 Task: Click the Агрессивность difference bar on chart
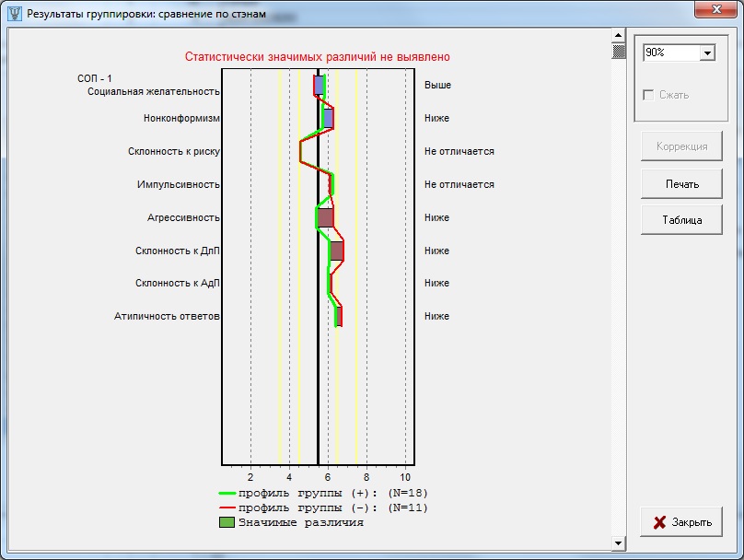[325, 217]
